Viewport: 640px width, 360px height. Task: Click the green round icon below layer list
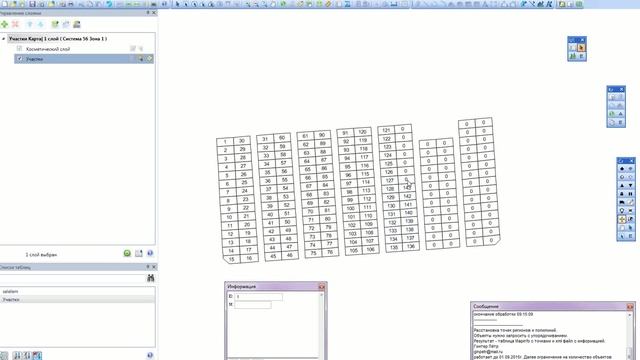pyautogui.click(x=127, y=253)
